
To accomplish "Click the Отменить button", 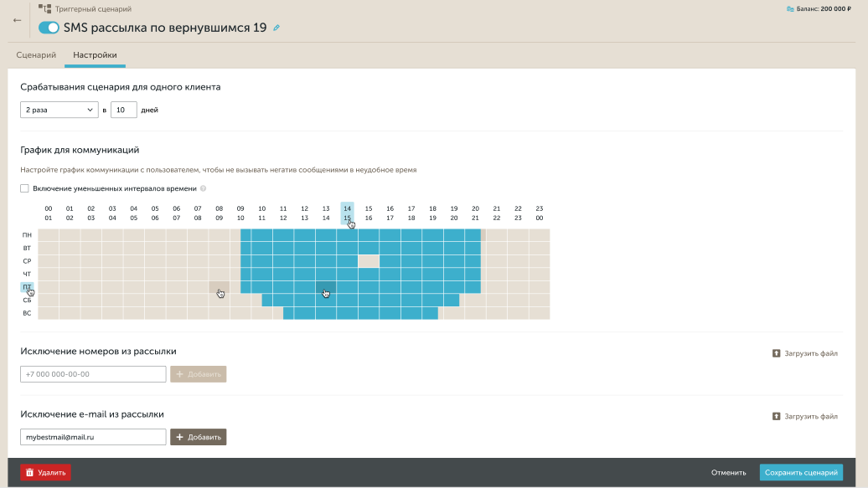I will (728, 473).
